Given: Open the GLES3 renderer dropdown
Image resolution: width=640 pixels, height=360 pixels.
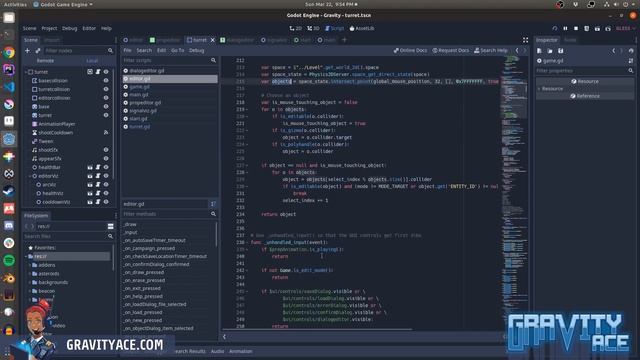Looking at the screenshot, I should [625, 29].
